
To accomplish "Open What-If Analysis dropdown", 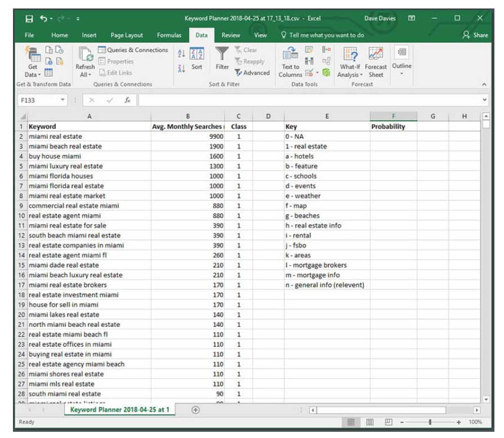I will 350,62.
